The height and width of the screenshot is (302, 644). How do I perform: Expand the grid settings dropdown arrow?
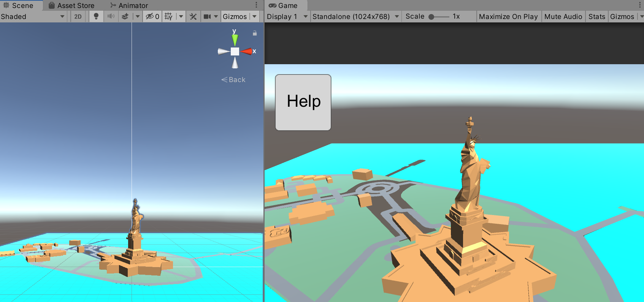pyautogui.click(x=181, y=16)
